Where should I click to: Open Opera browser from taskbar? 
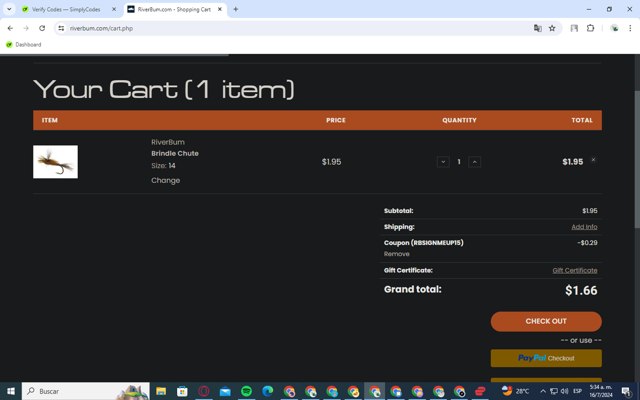pyautogui.click(x=204, y=391)
